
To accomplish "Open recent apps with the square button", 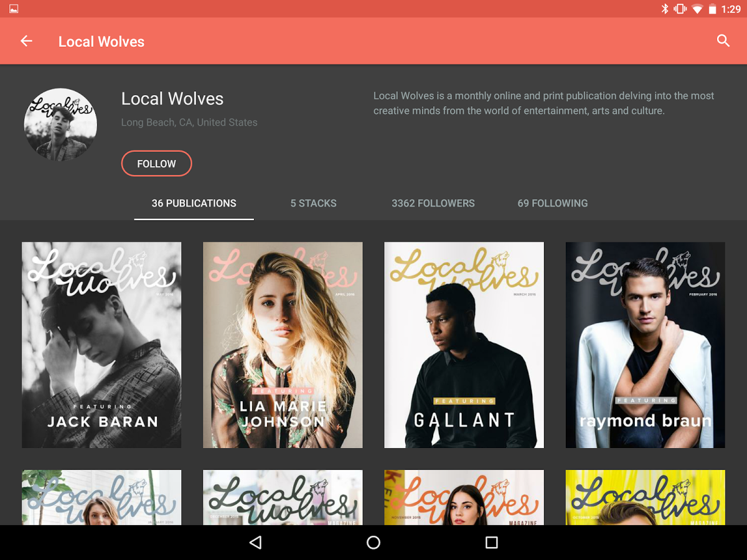I will click(x=491, y=542).
